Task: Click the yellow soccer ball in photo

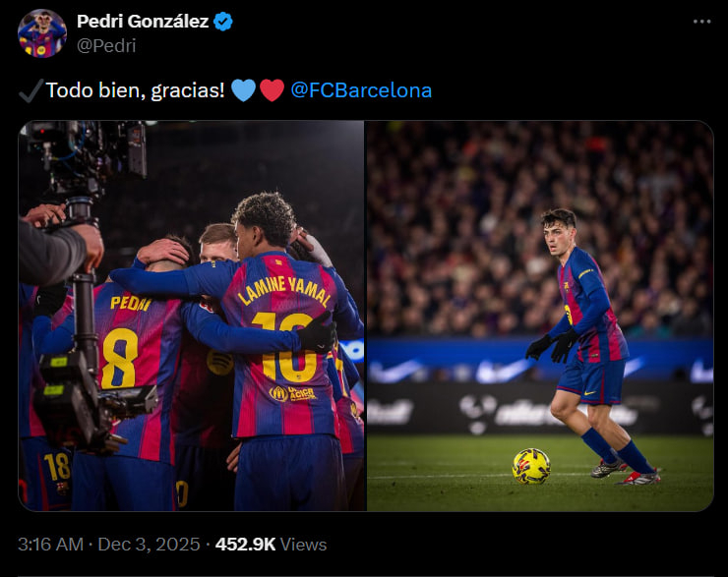Action: tap(531, 466)
